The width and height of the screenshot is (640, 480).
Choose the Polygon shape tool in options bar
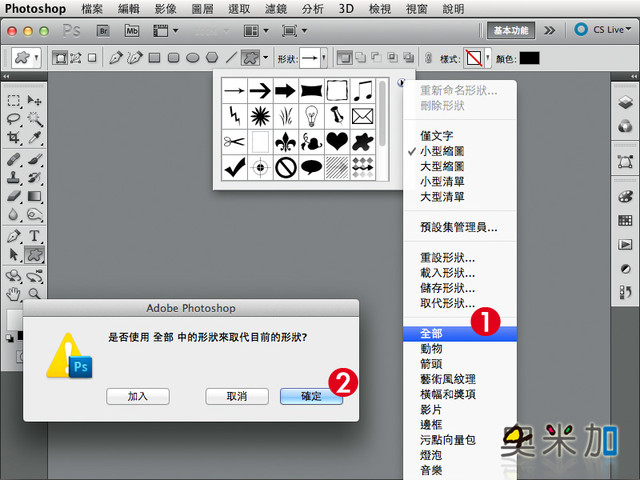pos(212,58)
